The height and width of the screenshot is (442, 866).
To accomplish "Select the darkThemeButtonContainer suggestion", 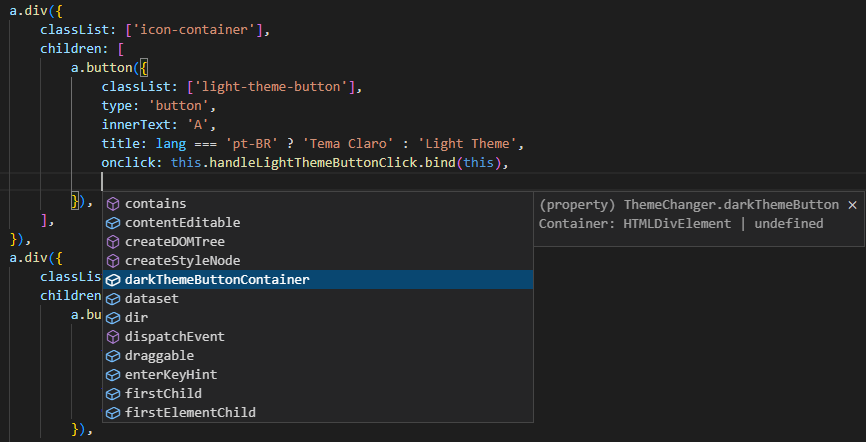I will coord(318,280).
